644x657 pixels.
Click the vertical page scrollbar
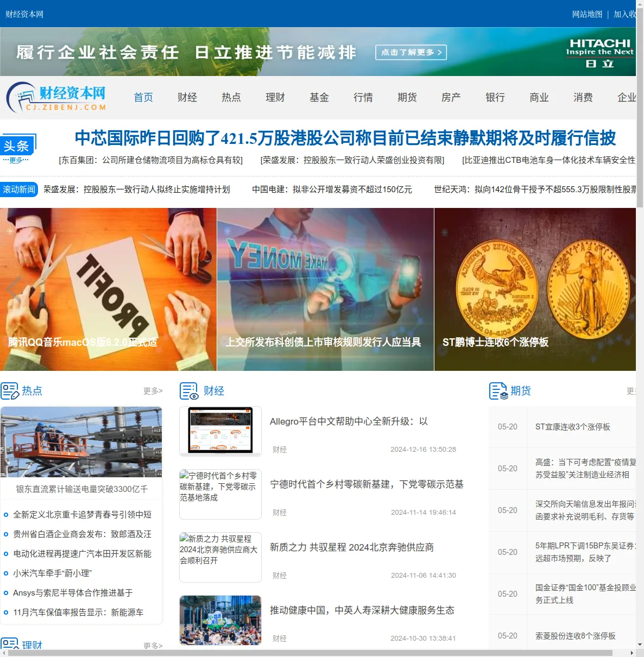point(640,109)
